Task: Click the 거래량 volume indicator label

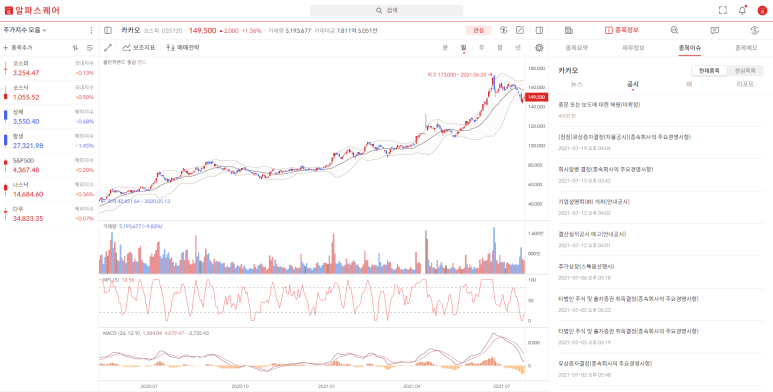Action: [109, 226]
